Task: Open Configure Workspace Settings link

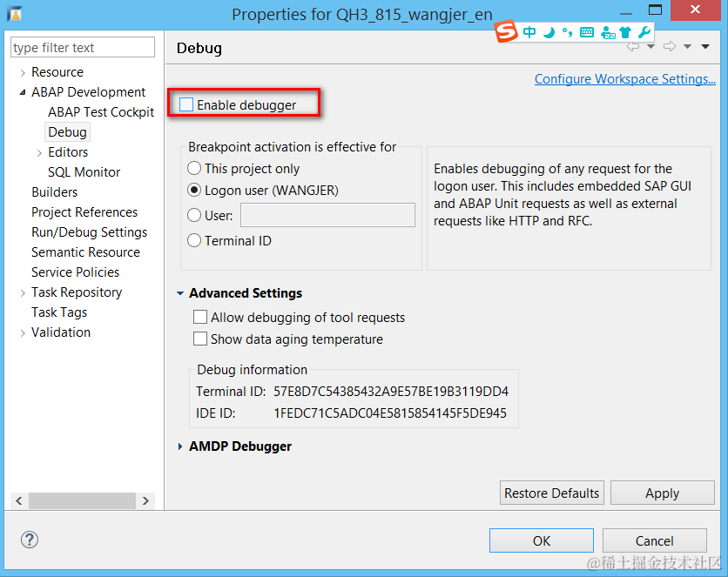Action: [625, 79]
